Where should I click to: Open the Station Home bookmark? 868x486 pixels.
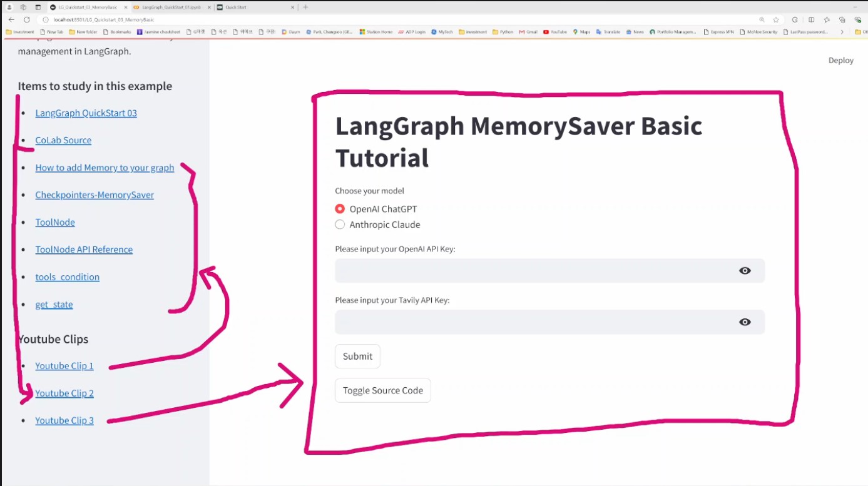point(376,31)
